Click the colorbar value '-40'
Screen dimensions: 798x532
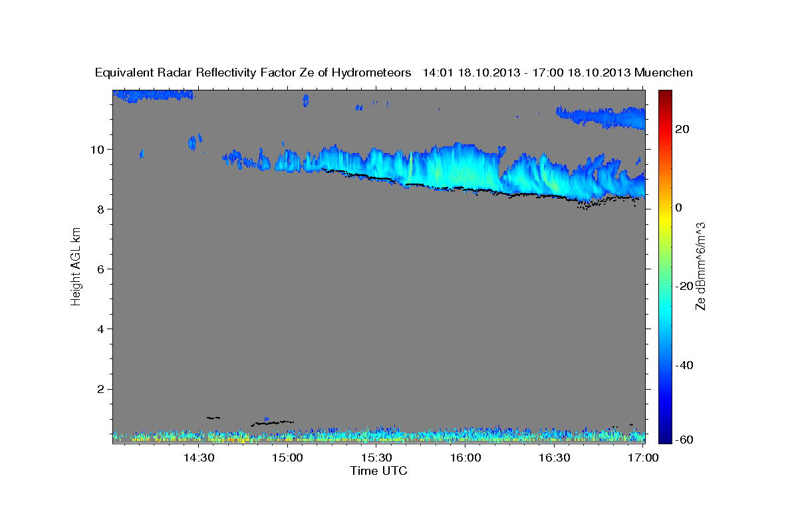point(684,364)
